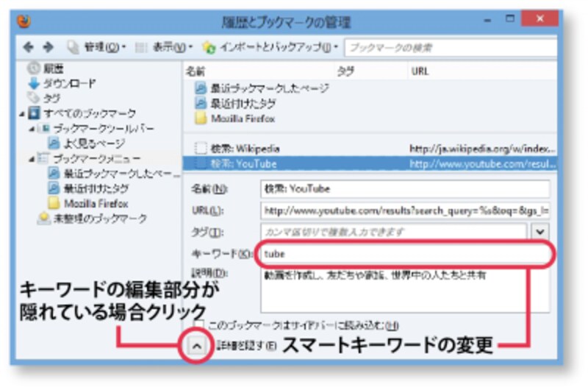This screenshot has height=390, width=588.
Task: Click the folder icon beside Mozilla Firefox in list
Action: point(201,118)
